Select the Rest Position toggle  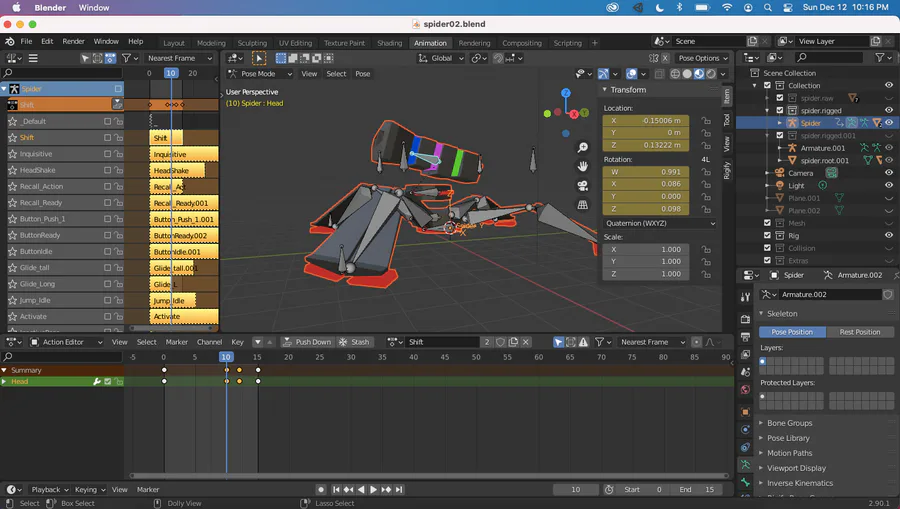(x=860, y=332)
